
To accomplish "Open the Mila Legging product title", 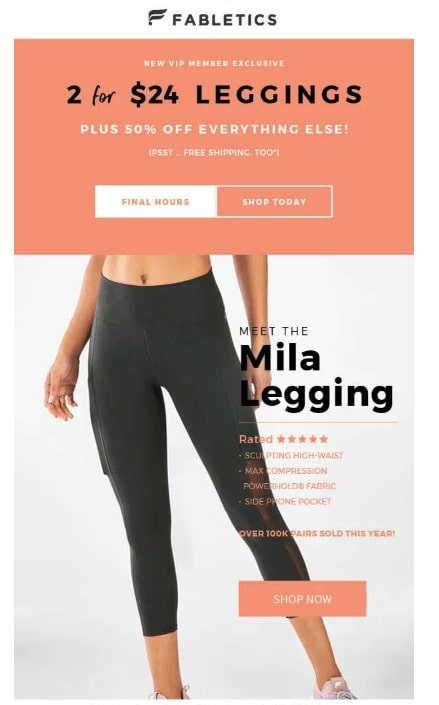I will coord(316,377).
